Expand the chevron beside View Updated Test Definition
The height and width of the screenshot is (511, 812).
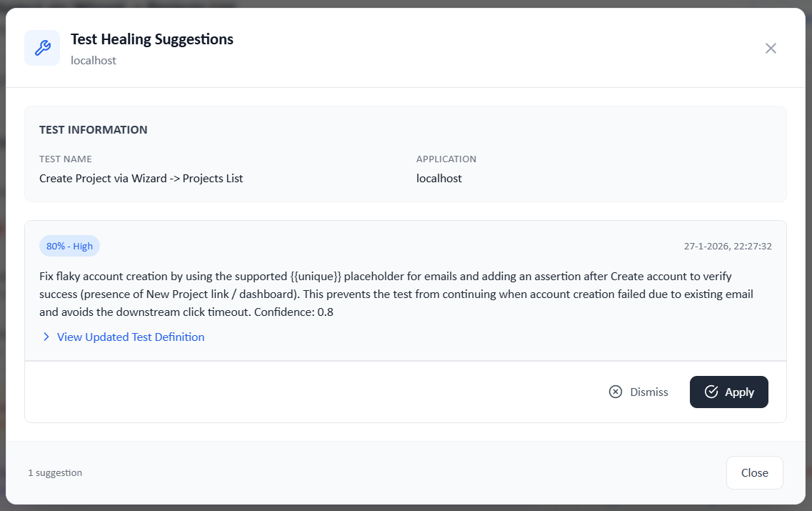(46, 337)
